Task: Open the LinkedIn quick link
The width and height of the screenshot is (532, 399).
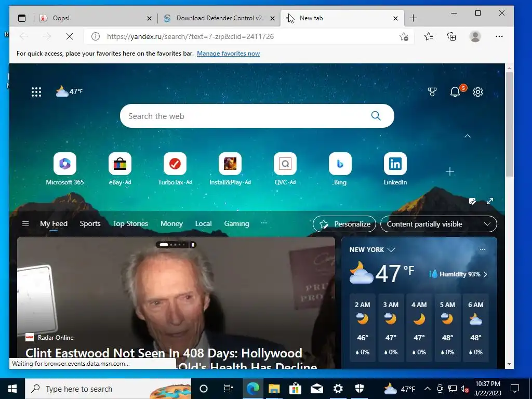Action: (x=395, y=169)
